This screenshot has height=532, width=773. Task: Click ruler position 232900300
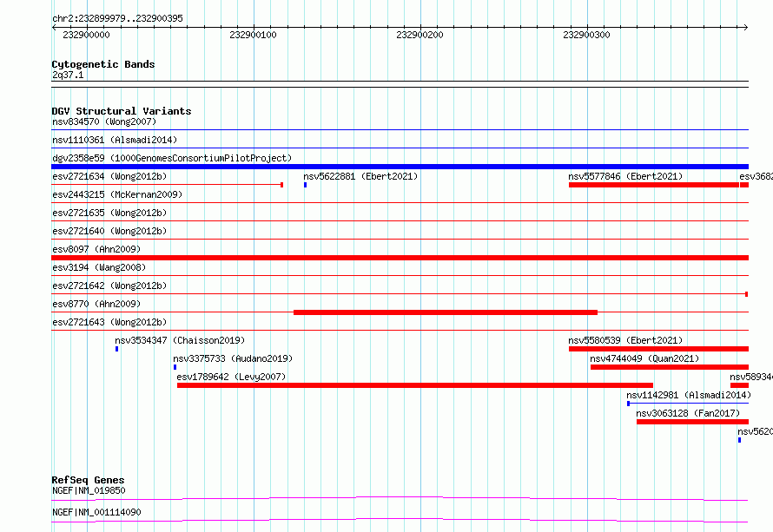point(586,35)
